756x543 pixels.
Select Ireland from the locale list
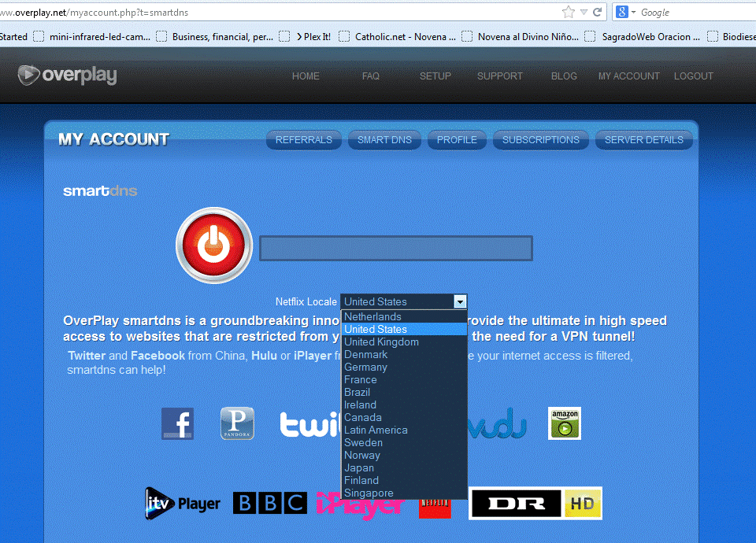(404, 404)
